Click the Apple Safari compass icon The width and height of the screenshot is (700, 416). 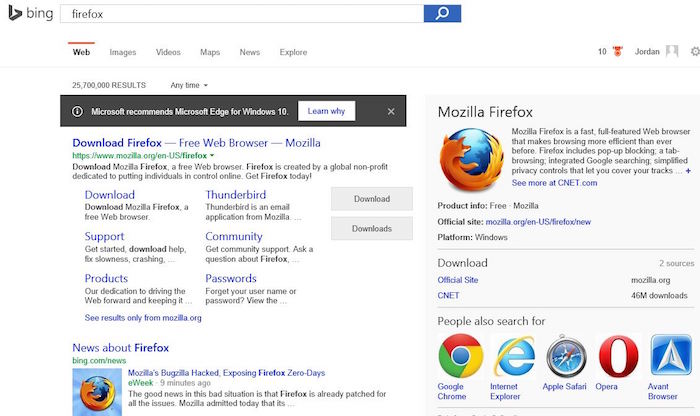coord(566,356)
